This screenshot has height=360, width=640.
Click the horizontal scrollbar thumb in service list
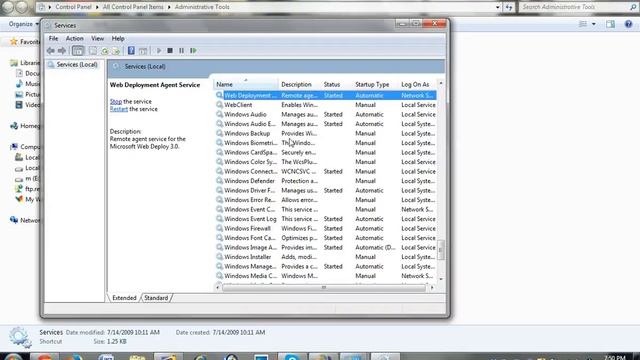point(324,288)
